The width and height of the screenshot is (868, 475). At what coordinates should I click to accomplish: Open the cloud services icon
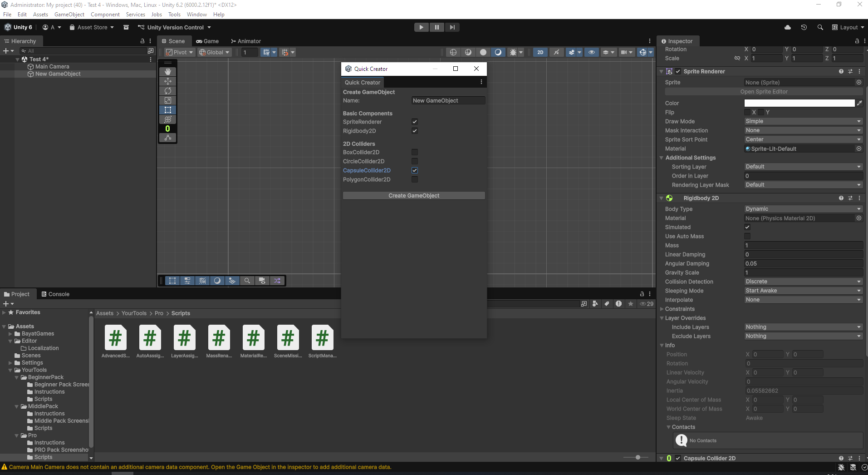[788, 27]
